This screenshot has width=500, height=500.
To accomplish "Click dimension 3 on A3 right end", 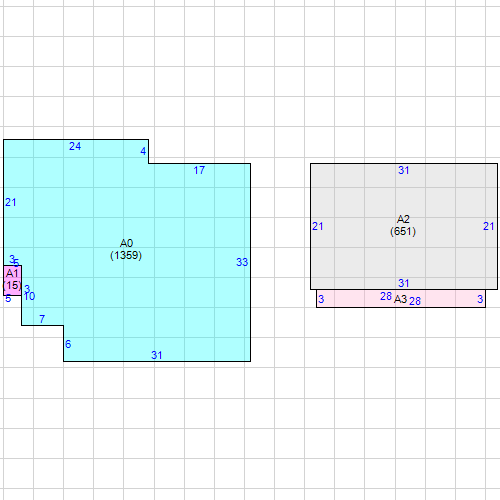I will tap(480, 299).
